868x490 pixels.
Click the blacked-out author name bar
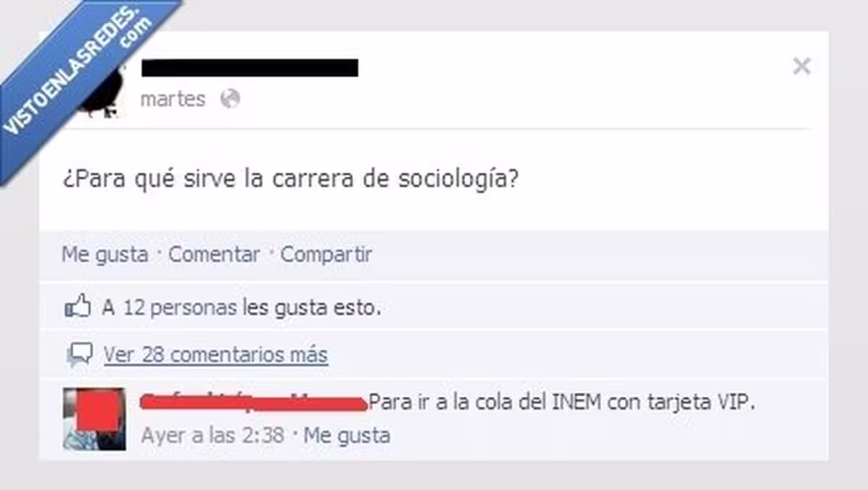click(x=250, y=67)
